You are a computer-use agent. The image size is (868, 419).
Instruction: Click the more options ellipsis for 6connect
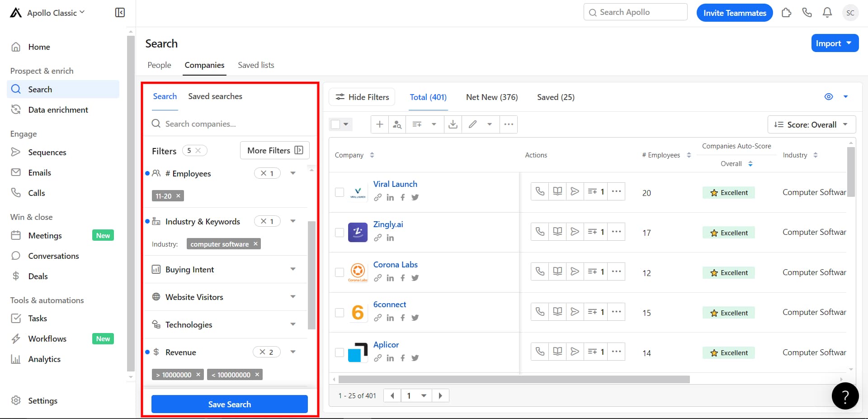coord(616,311)
